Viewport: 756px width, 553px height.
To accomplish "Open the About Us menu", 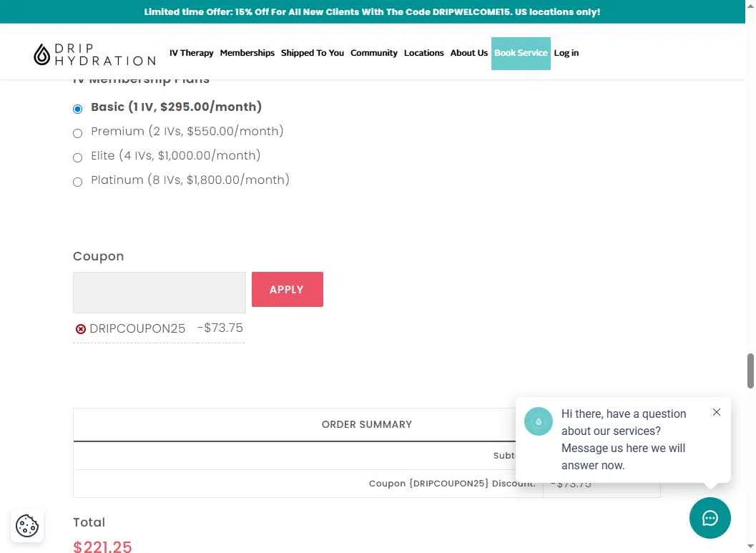I will click(468, 53).
